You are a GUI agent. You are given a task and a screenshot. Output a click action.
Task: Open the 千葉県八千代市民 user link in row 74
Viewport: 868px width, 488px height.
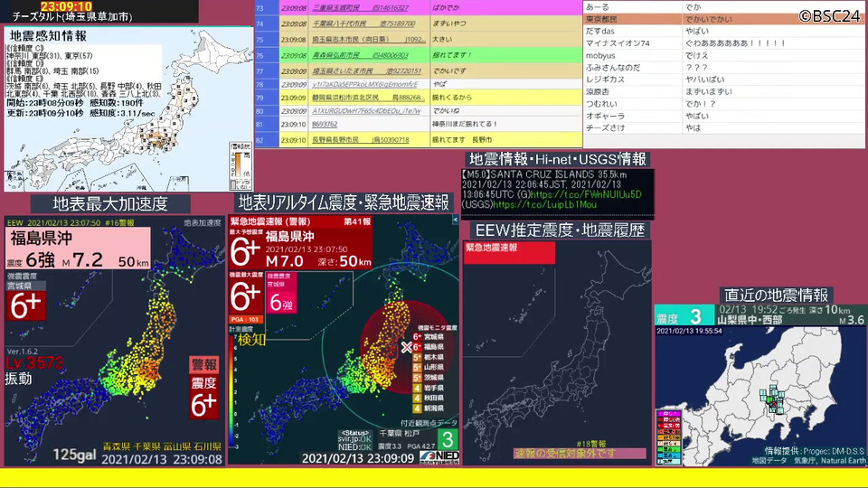click(363, 23)
